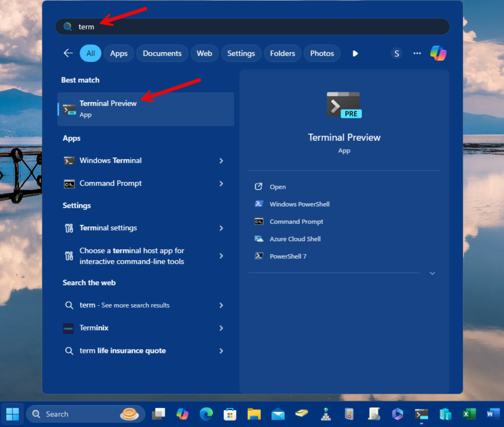Select the Terminal Preview best match result

pos(145,109)
